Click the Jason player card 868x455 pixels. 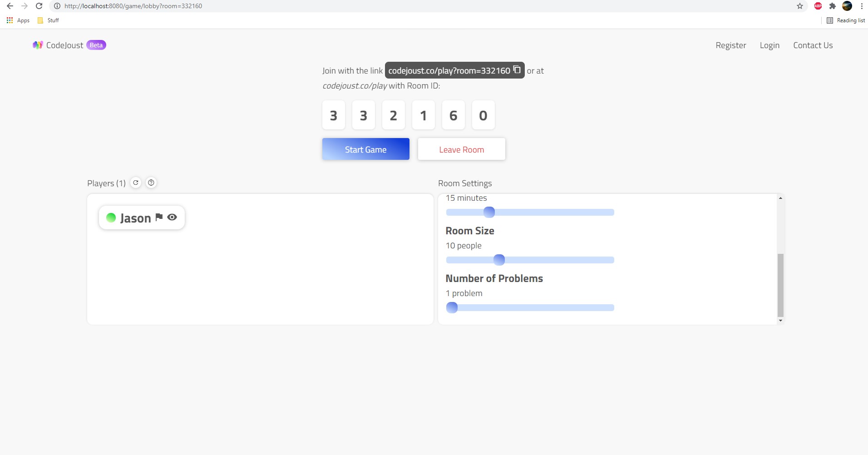click(142, 218)
